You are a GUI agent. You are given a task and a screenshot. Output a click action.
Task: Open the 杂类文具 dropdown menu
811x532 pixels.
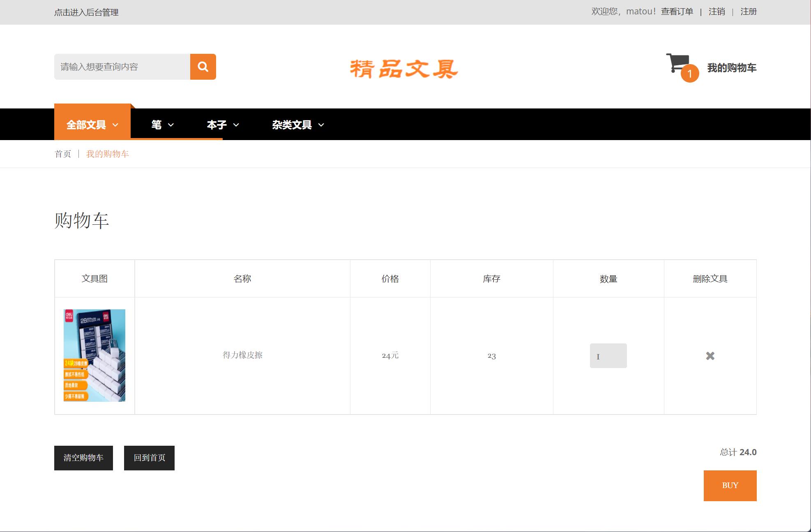click(x=297, y=124)
